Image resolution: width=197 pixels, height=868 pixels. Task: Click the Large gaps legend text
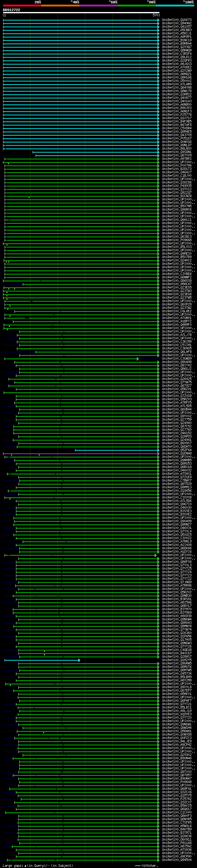[x=38, y=865]
